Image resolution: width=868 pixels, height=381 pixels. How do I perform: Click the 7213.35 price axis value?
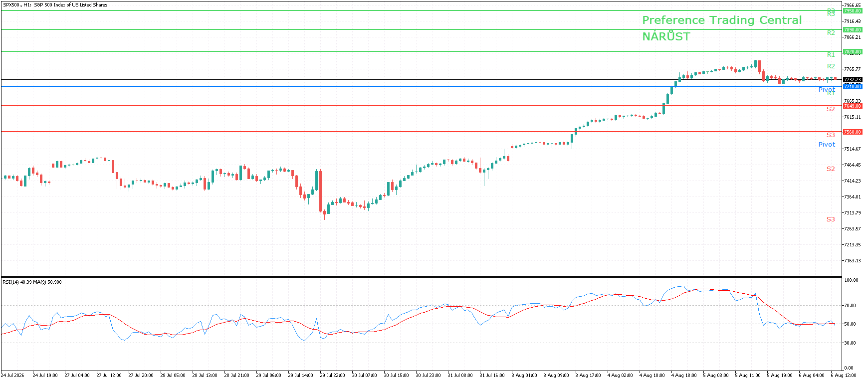click(x=852, y=245)
